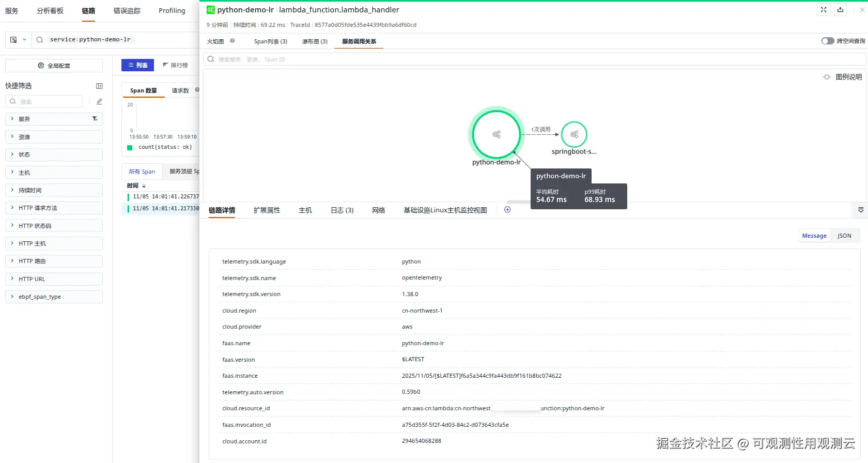Collapse the 快捷筛选 sidebar panel icon

(x=99, y=86)
